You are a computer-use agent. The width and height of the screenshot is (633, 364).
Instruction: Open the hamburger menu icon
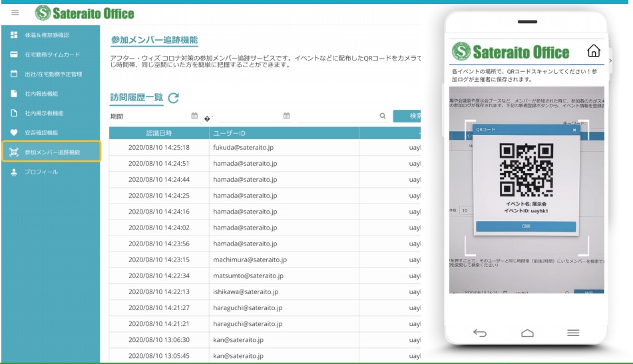click(15, 13)
